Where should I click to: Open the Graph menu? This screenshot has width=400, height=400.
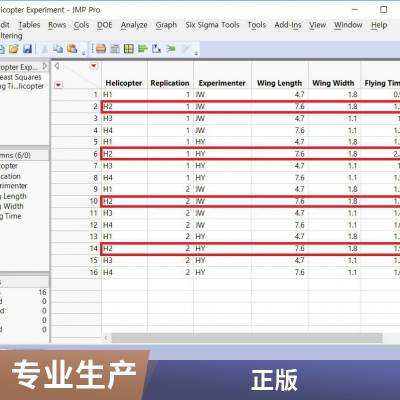pos(166,25)
